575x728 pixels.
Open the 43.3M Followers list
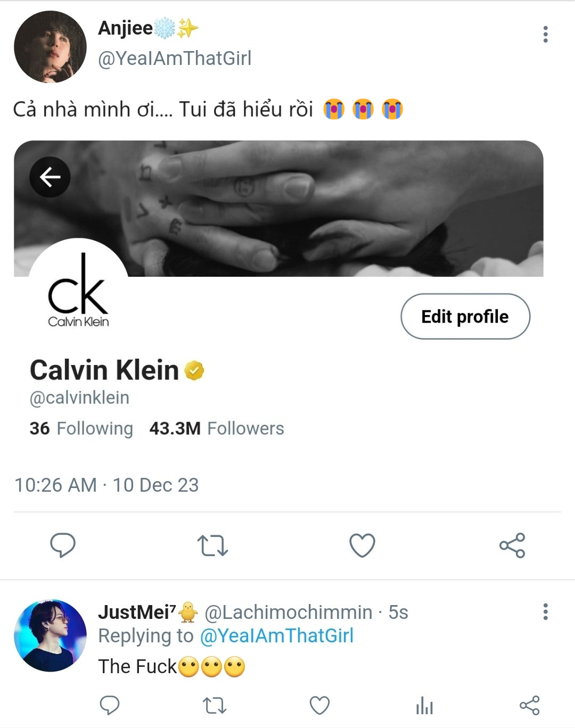(x=217, y=428)
